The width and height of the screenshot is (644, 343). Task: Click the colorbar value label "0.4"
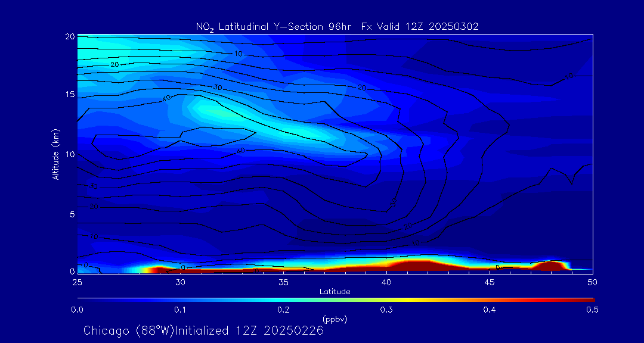490,310
